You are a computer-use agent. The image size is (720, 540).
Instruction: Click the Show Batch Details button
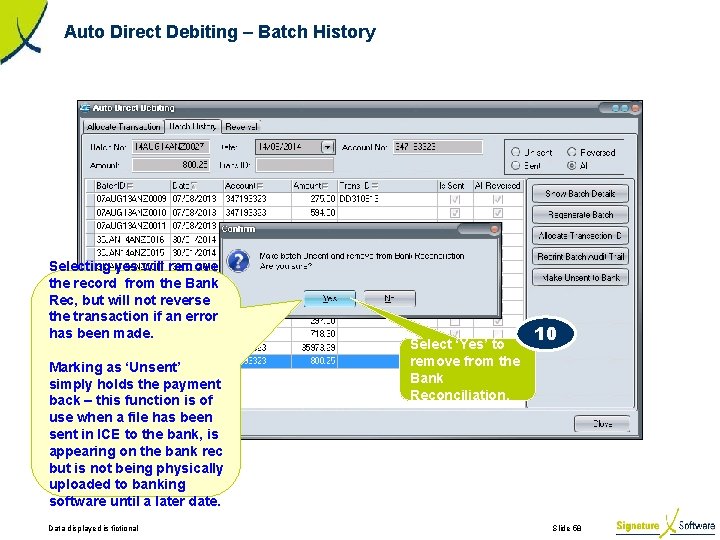pos(580,194)
